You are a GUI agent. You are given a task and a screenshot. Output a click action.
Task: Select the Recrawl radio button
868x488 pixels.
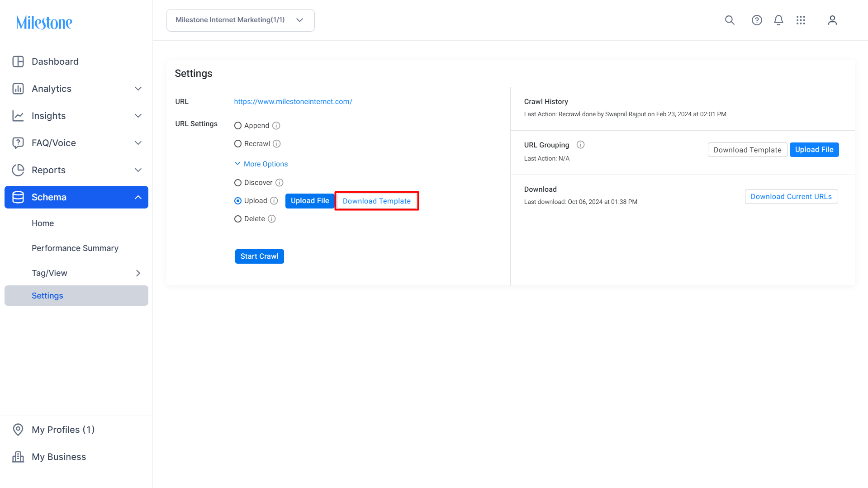(x=238, y=144)
